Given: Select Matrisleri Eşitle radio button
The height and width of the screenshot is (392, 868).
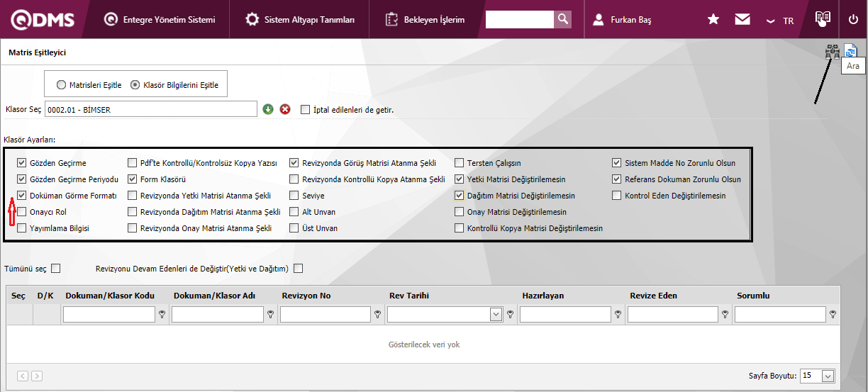Looking at the screenshot, I should (62, 85).
